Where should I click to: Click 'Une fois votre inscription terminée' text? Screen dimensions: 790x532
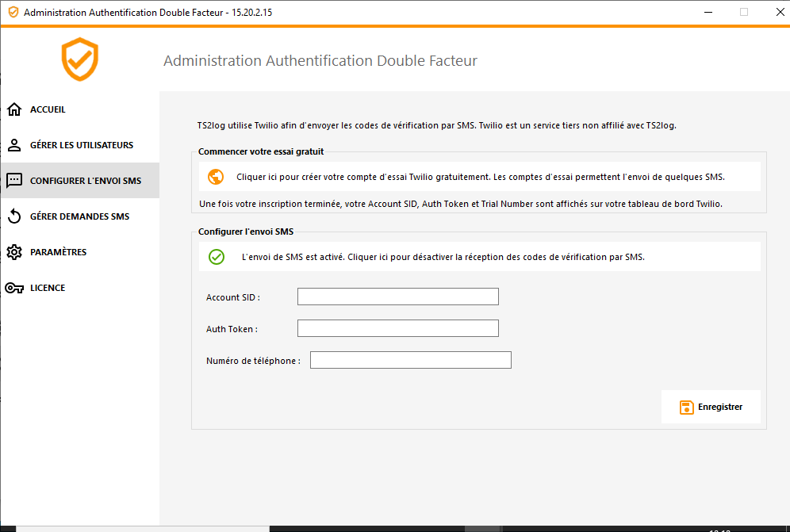pyautogui.click(x=461, y=204)
